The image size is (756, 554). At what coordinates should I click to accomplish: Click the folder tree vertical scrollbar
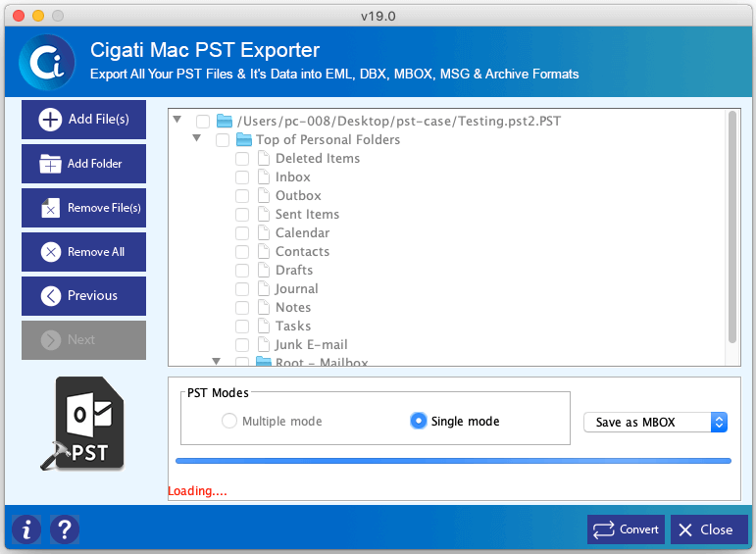(x=732, y=227)
